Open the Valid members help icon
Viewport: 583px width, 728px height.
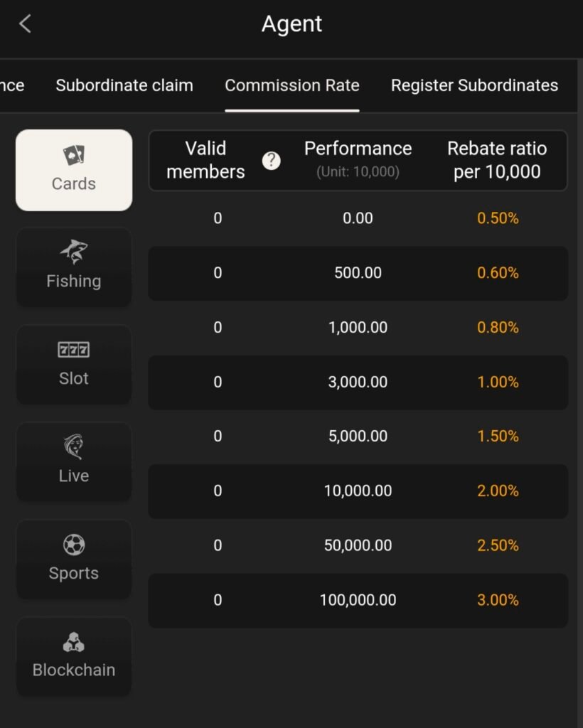[271, 161]
